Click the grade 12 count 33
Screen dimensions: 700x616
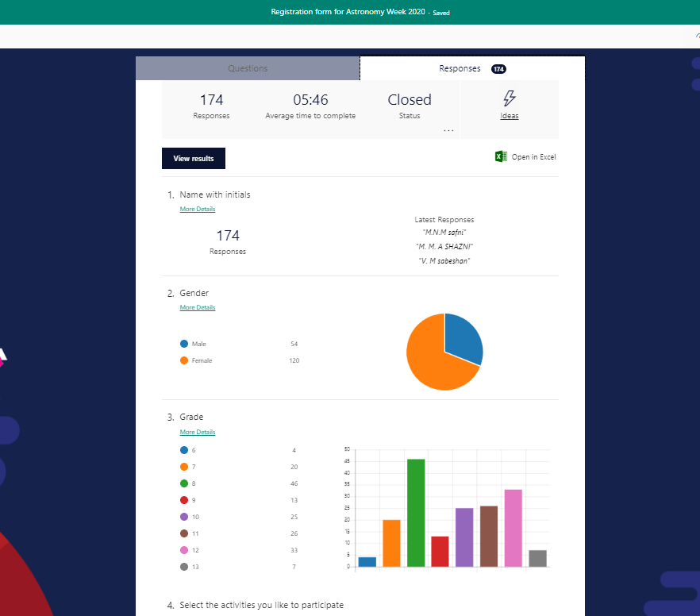tap(294, 550)
